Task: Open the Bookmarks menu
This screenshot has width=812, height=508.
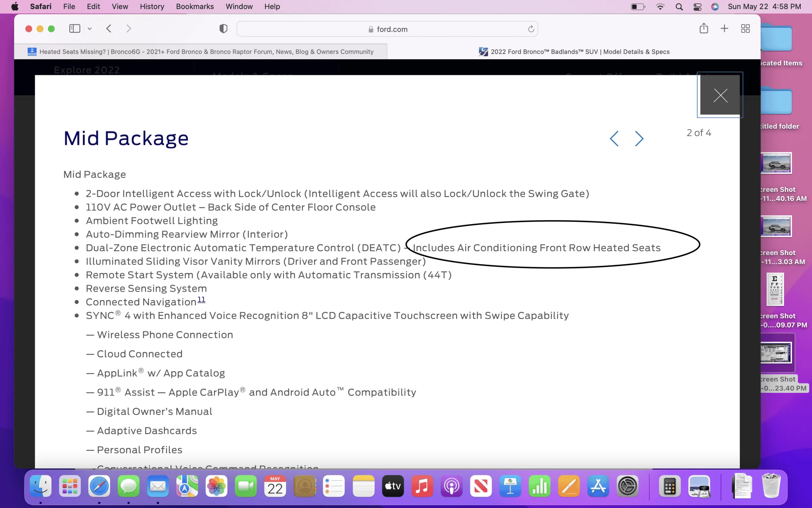Action: 195,6
